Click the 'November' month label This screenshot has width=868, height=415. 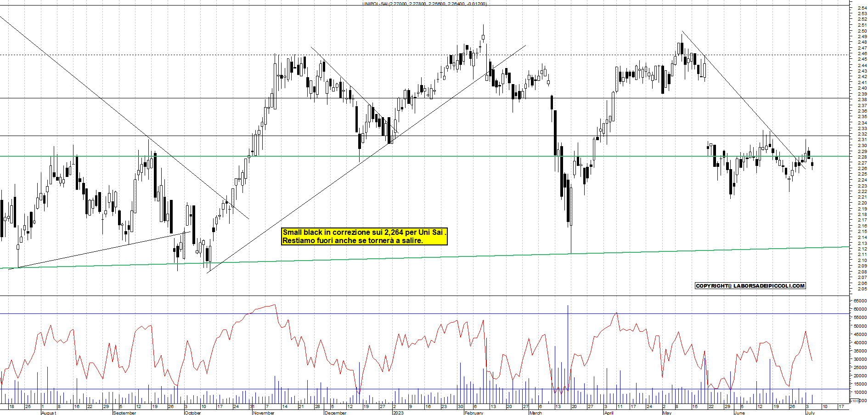point(264,413)
